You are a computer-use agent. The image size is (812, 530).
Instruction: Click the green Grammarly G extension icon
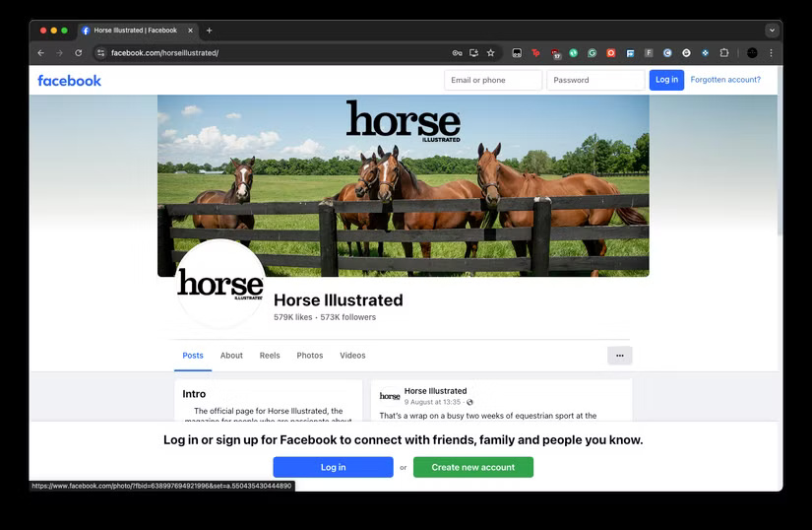(592, 53)
